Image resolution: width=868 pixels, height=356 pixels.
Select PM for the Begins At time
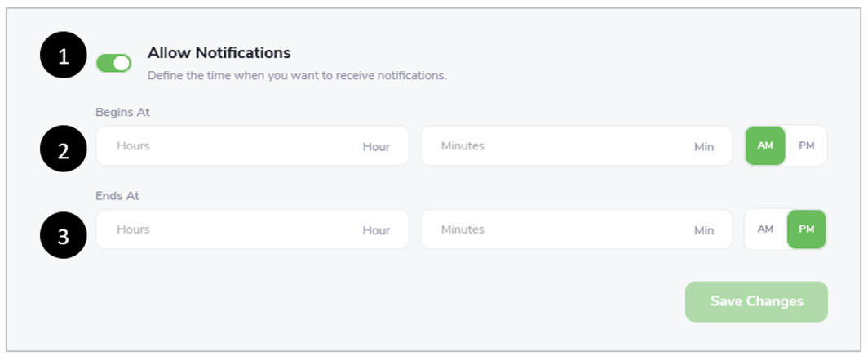click(x=807, y=145)
